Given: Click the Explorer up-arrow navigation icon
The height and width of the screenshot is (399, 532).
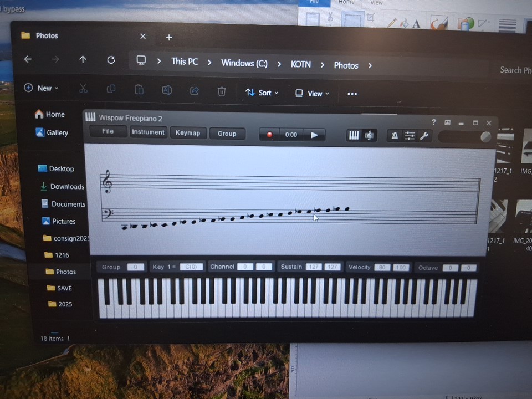Looking at the screenshot, I should point(83,59).
